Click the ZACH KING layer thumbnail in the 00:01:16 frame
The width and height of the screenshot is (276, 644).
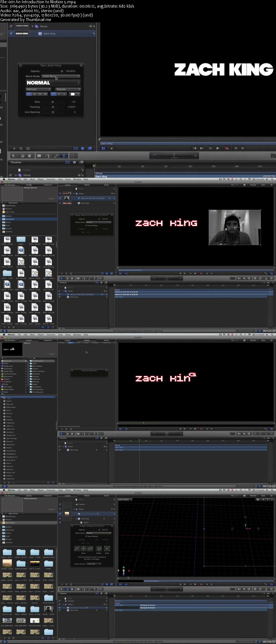[22, 33]
